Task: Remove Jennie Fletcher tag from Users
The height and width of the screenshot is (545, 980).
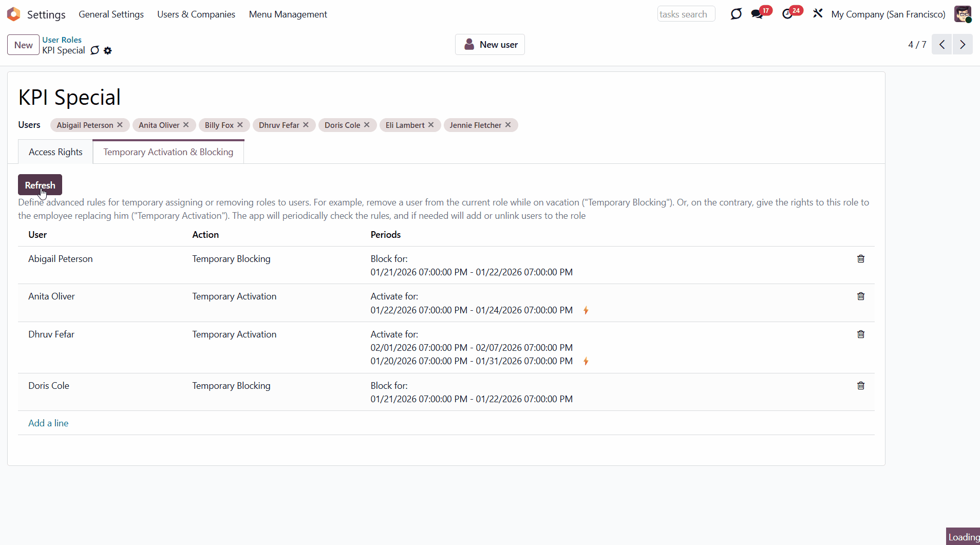Action: click(x=508, y=125)
